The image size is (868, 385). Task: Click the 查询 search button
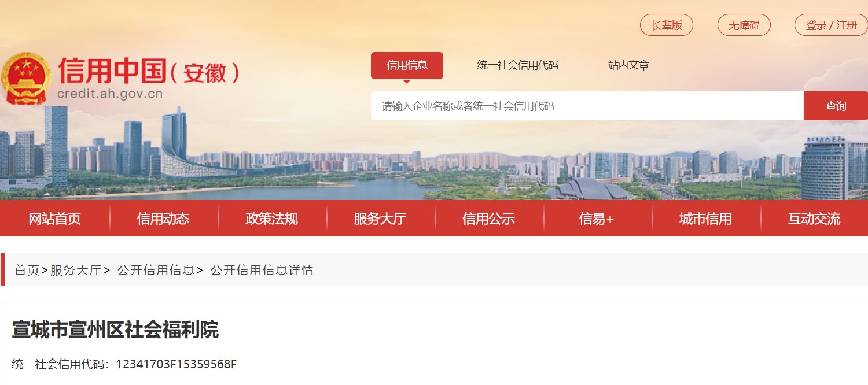point(836,106)
